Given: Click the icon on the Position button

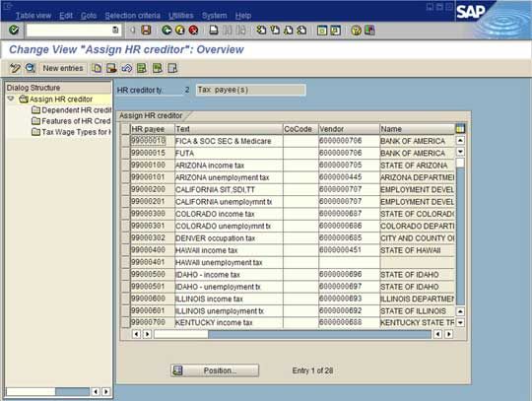Looking at the screenshot, I should tap(177, 370).
